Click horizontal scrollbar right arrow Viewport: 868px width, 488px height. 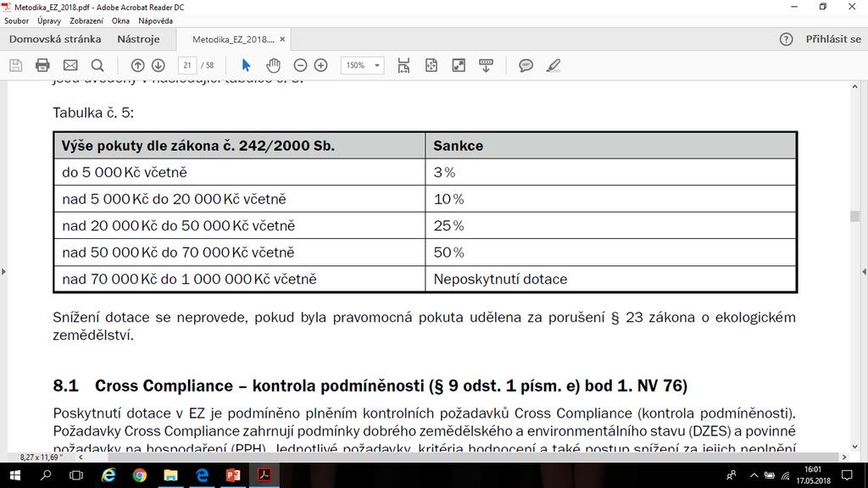click(x=844, y=457)
